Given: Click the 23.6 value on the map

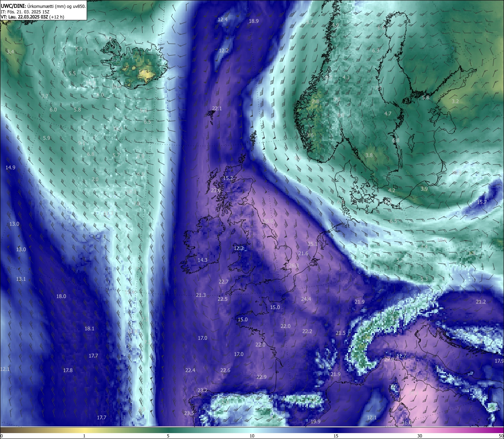Looking at the screenshot, I should pos(216,191).
